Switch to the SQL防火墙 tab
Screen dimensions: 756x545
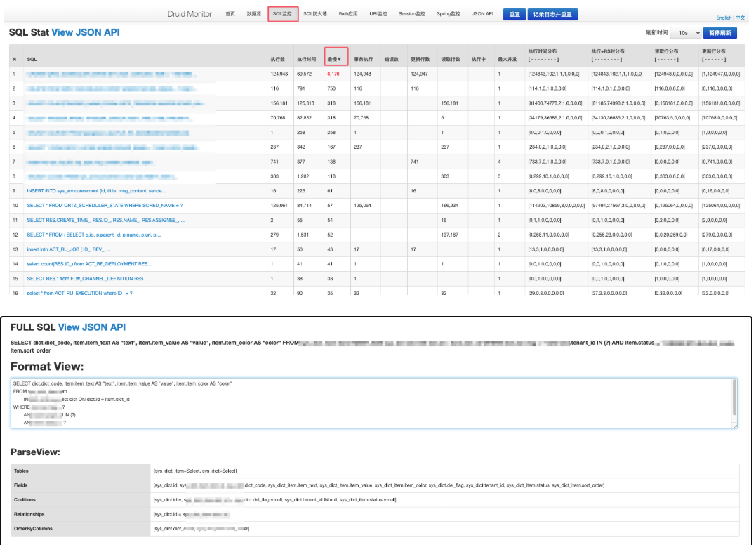point(315,14)
